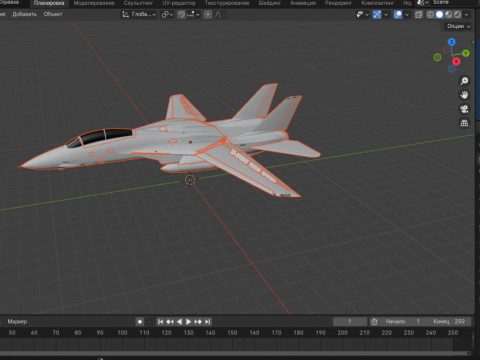Open the snapping options dropdown

[x=193, y=15]
